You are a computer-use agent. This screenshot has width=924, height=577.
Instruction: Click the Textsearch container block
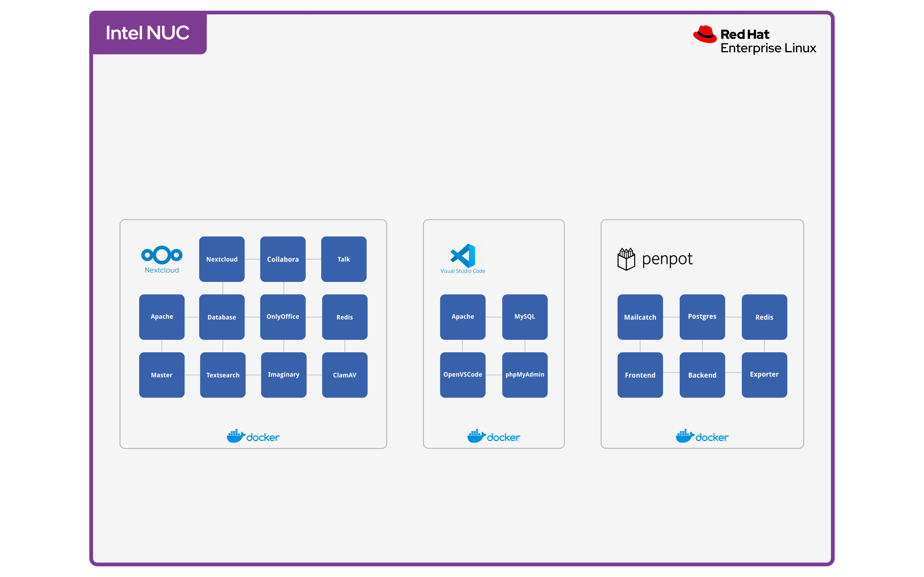[223, 375]
